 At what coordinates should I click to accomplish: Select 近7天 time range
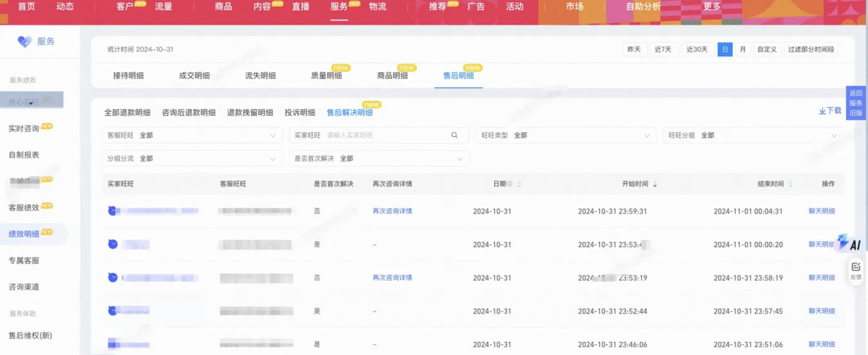pos(663,50)
